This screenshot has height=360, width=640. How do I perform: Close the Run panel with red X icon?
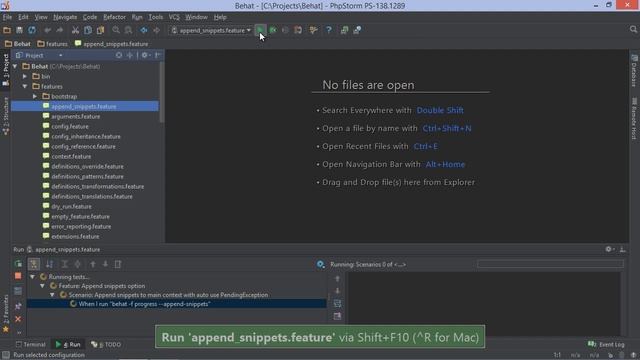(18, 319)
